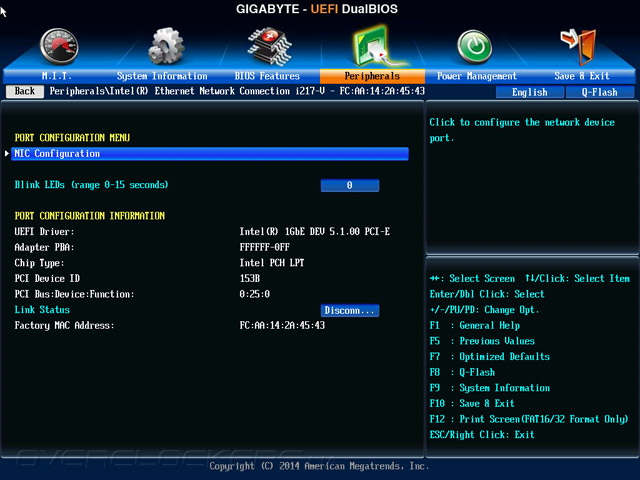
Task: Open the Link Status Disconn... value box
Action: (350, 311)
